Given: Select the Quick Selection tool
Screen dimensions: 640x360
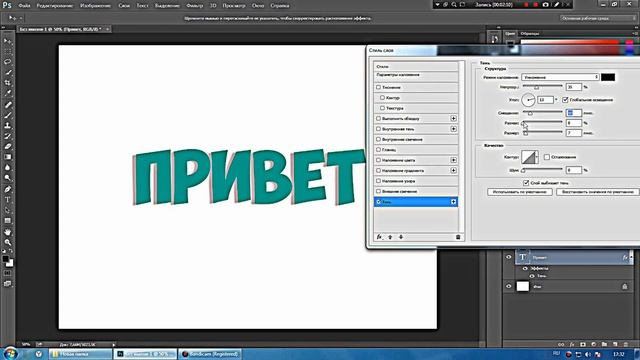Looking at the screenshot, I should tap(7, 72).
